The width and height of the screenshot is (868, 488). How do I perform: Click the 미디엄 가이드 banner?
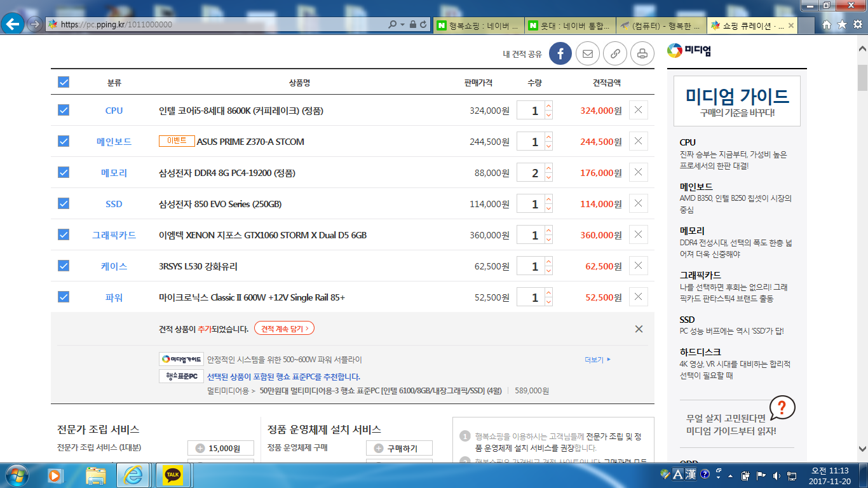coord(737,100)
